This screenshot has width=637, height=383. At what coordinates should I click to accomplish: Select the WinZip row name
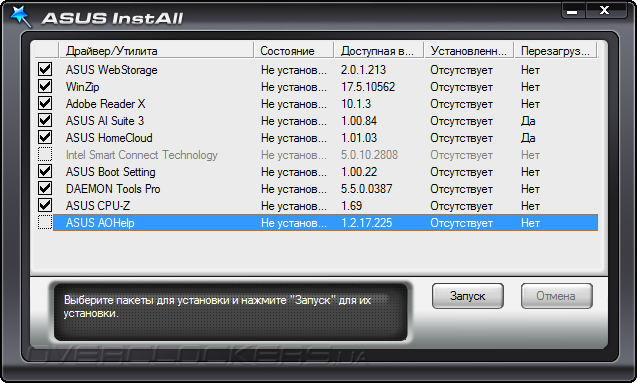coord(82,87)
